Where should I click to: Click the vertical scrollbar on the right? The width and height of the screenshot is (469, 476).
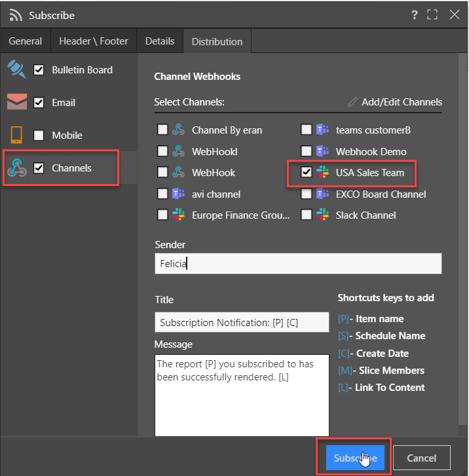[x=462, y=239]
